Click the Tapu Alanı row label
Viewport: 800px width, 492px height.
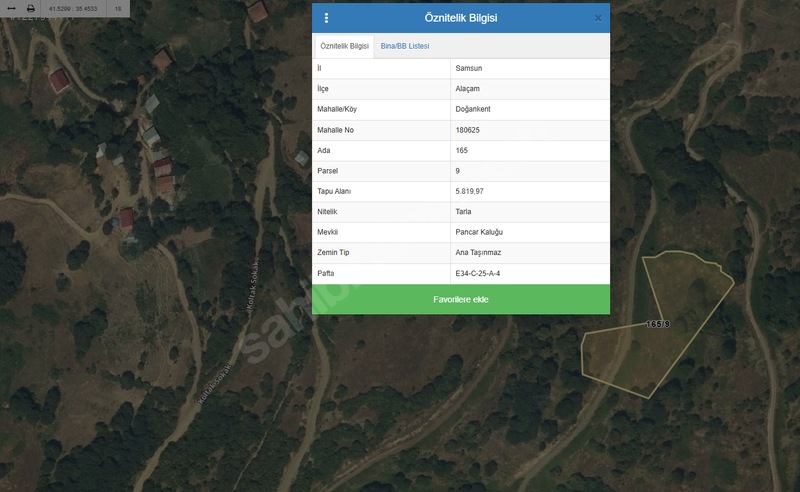click(334, 191)
